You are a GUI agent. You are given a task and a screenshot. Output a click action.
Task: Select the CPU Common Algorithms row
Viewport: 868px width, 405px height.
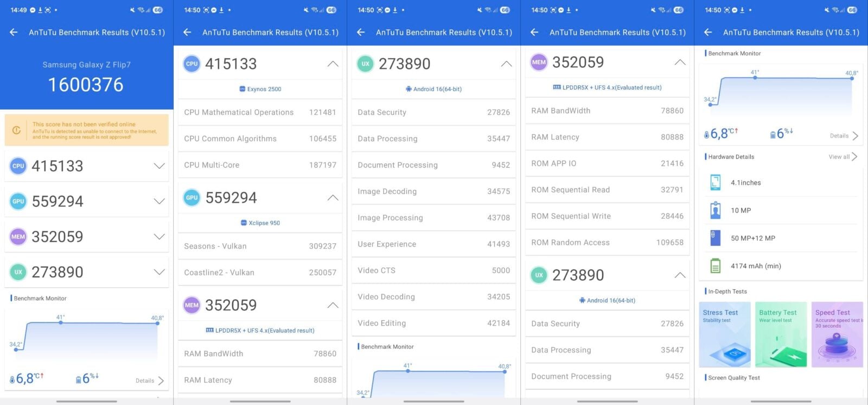point(260,139)
